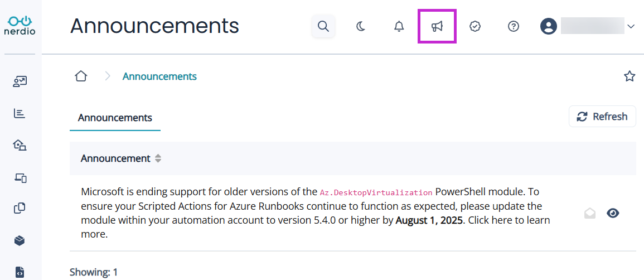Toggle dark mode with moon icon

coord(361,26)
